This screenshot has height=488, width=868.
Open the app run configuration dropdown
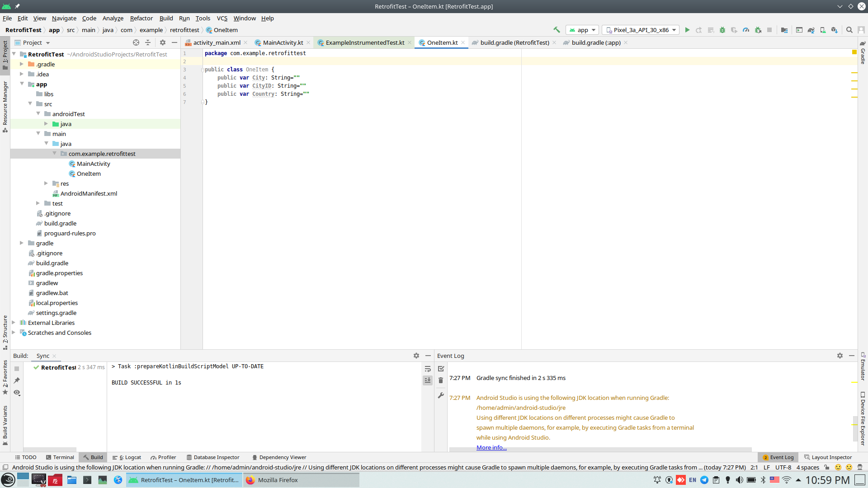[582, 30]
